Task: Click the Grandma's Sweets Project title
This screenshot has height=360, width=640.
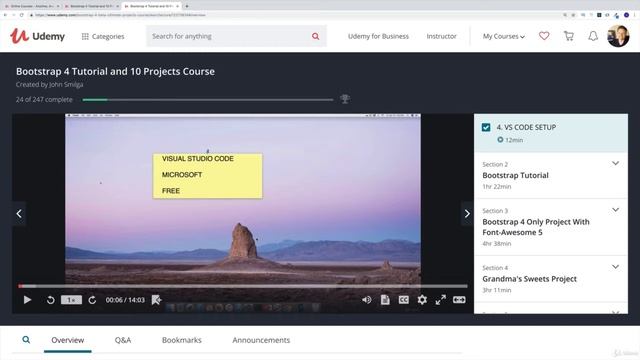Action: click(x=529, y=279)
